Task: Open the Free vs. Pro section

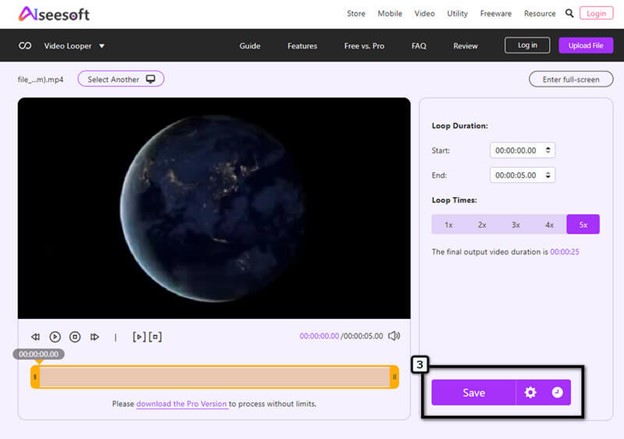Action: [364, 46]
